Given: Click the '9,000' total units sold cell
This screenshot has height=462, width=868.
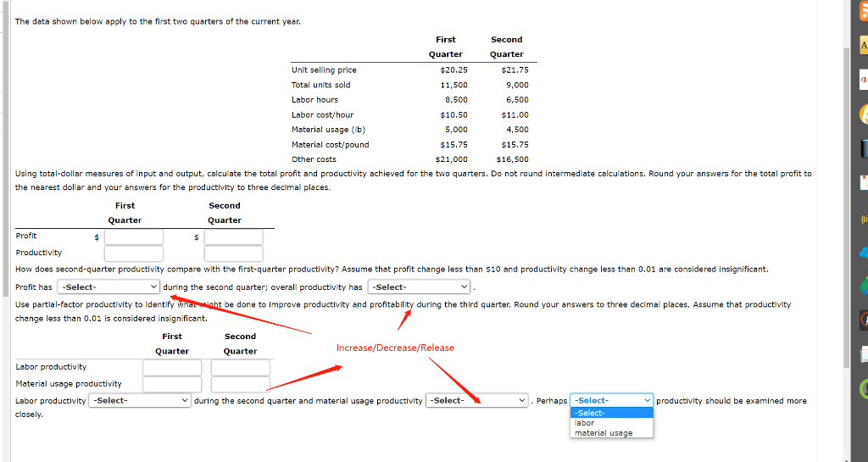Looking at the screenshot, I should (518, 85).
